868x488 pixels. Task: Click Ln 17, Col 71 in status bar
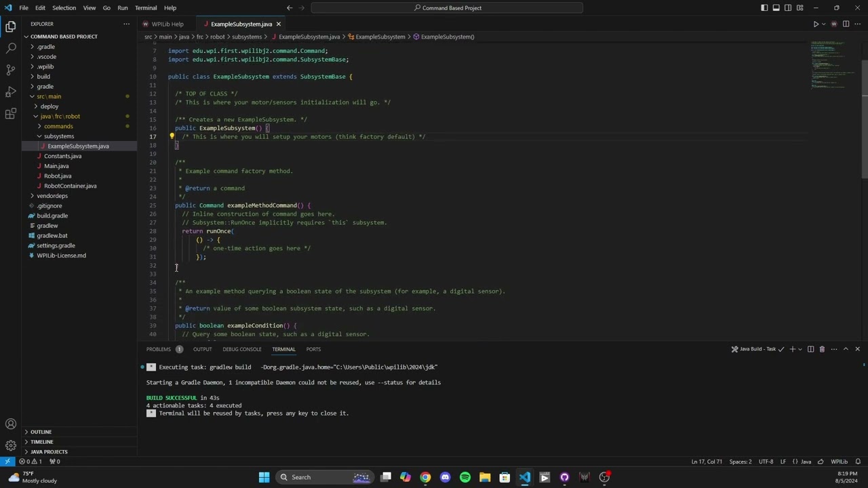click(x=706, y=462)
